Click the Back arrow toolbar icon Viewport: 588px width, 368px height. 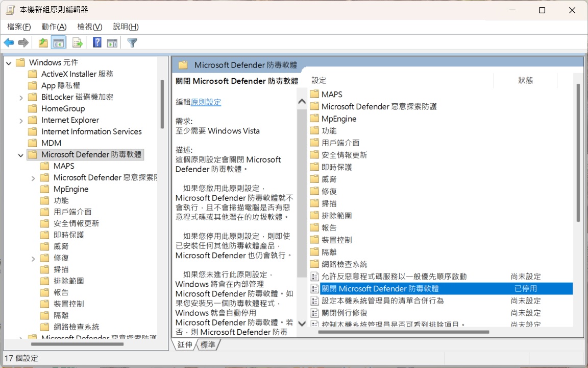[x=9, y=43]
